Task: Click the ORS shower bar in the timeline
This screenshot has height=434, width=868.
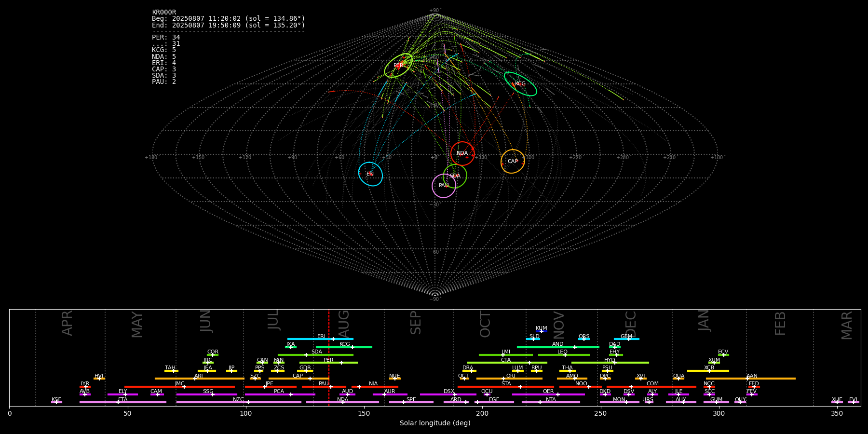Action: 584,339
